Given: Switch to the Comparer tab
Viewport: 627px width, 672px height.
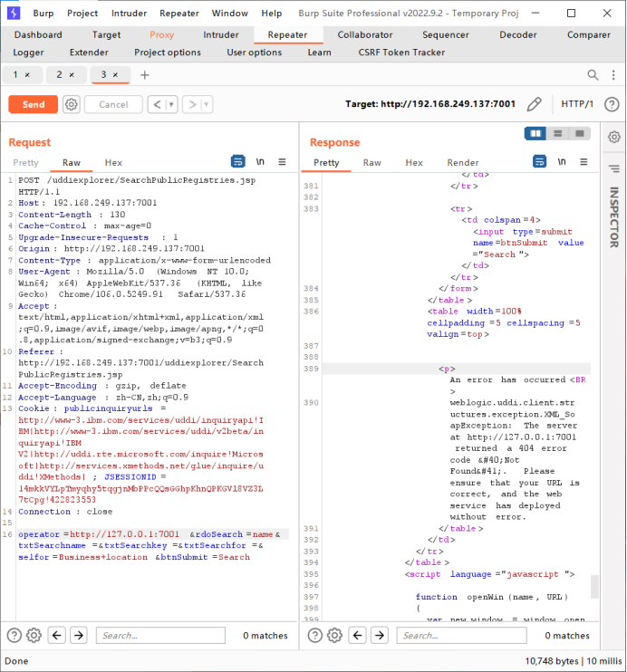Looking at the screenshot, I should [588, 34].
